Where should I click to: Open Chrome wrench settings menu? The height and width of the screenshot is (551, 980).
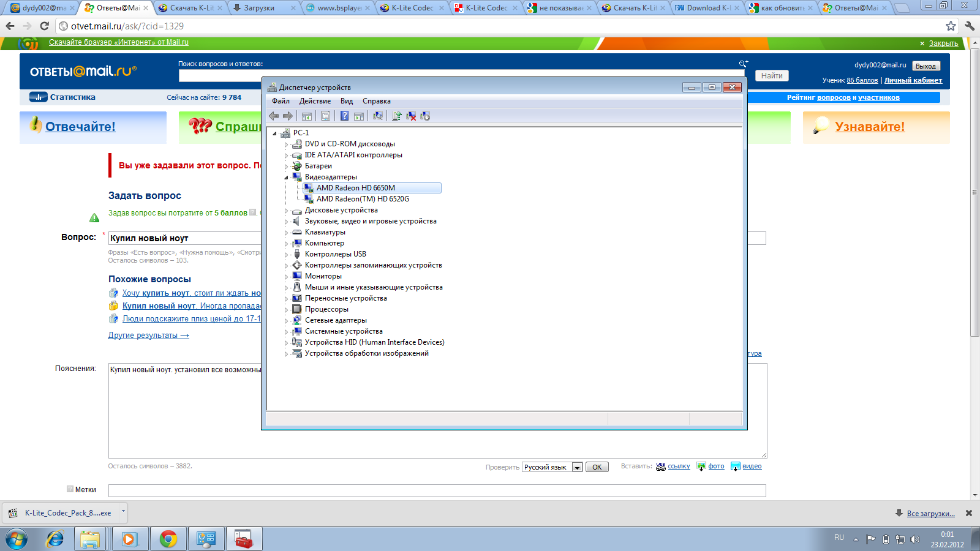point(970,26)
